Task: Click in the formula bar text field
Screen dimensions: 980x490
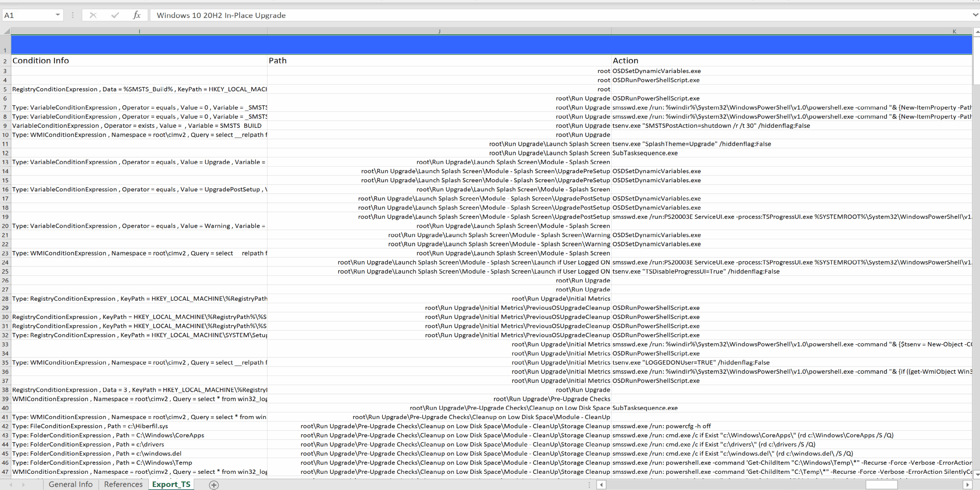Action: click(536, 15)
